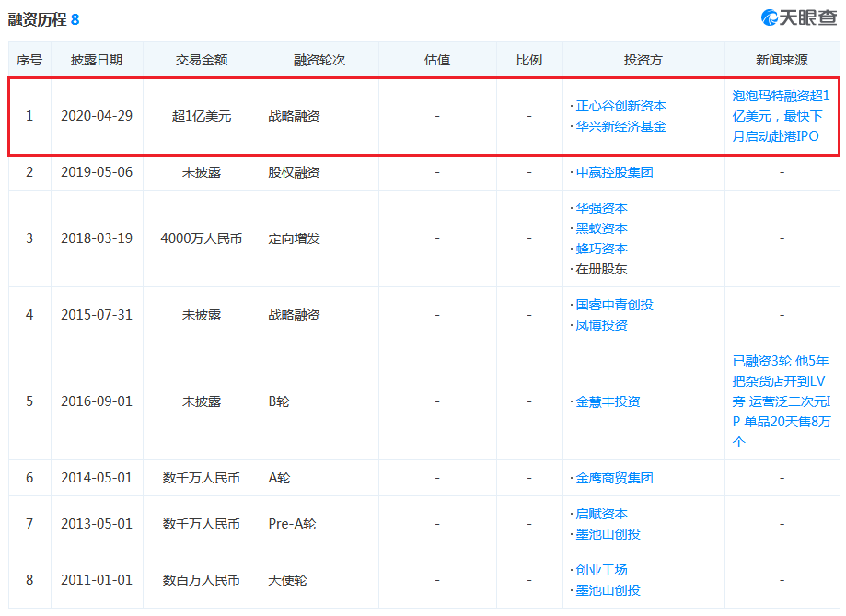Click the 披露日期 column header
The height and width of the screenshot is (616, 846).
[97, 60]
